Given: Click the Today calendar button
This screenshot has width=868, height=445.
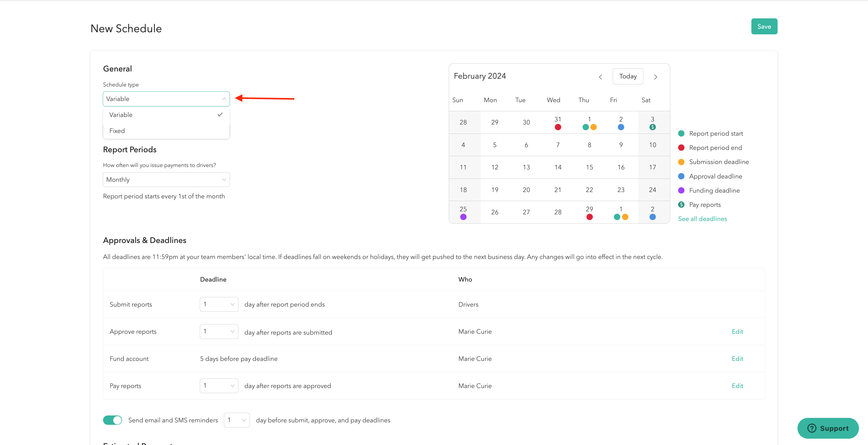Looking at the screenshot, I should point(628,76).
